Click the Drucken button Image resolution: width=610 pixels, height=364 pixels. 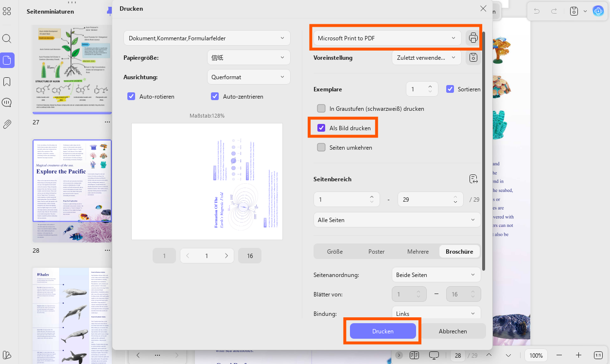pos(383,331)
